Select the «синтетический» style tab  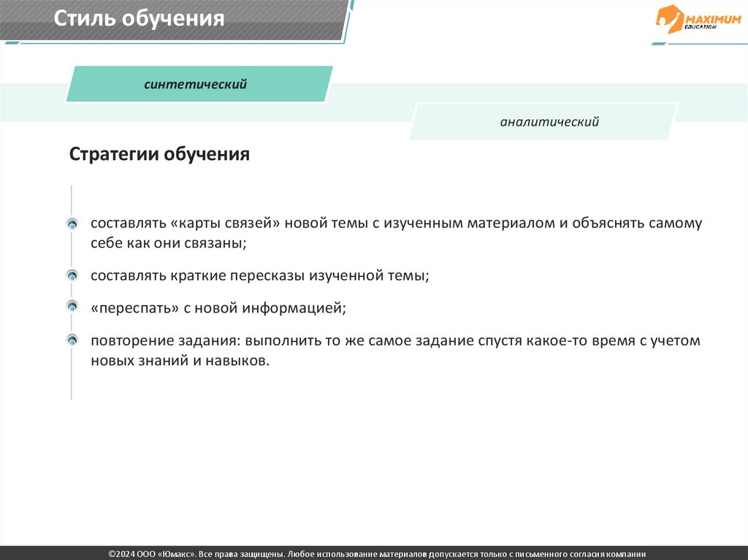click(x=199, y=84)
